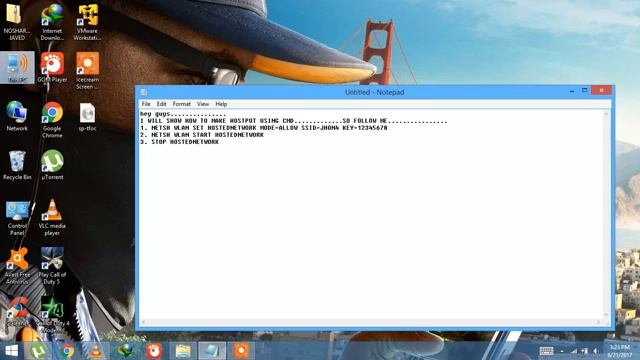
Task: Open network signal tray icon
Action: pos(574,351)
